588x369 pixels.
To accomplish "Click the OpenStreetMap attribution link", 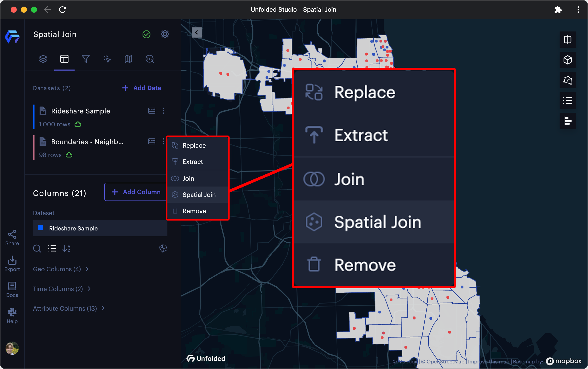I will [x=443, y=362].
